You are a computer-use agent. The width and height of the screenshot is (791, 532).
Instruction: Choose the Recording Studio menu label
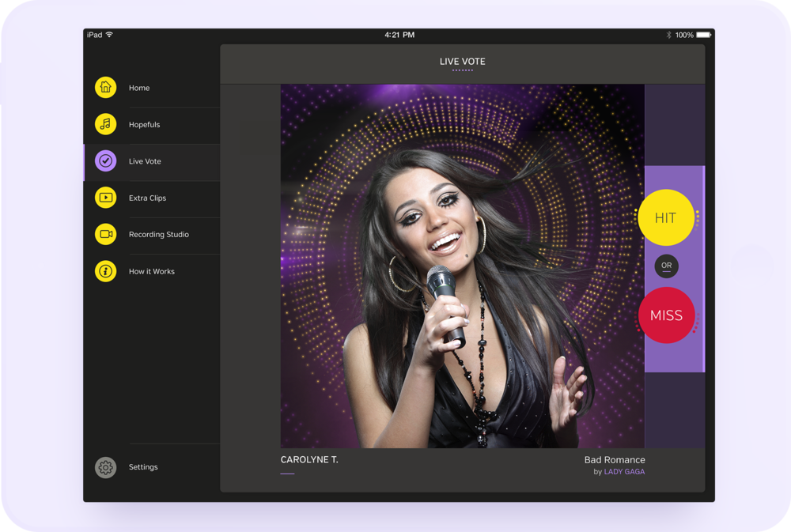tap(159, 234)
